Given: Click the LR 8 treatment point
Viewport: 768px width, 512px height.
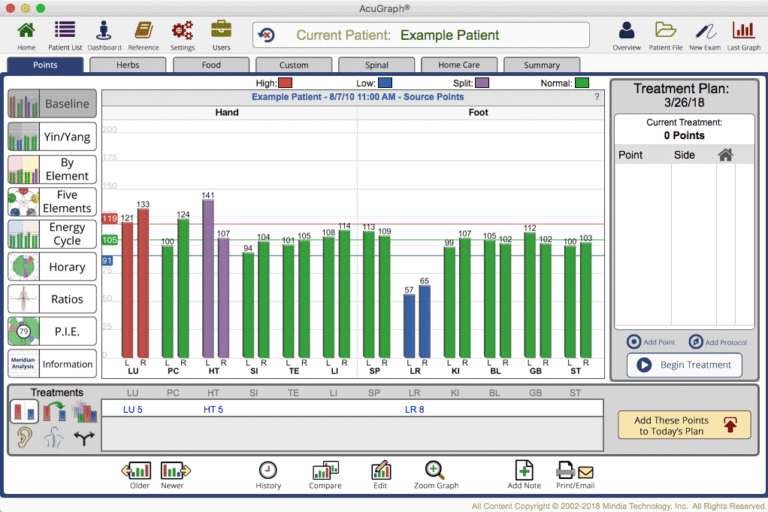Looking at the screenshot, I should pos(414,409).
